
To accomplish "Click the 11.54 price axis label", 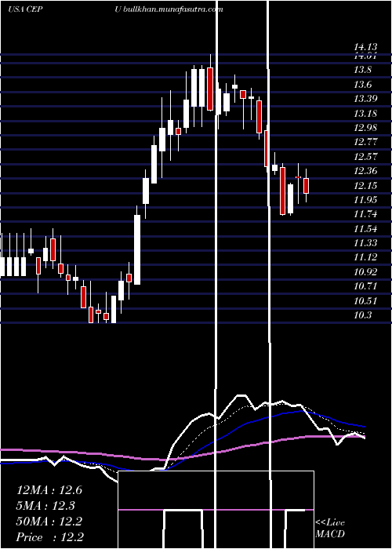I will (365, 229).
